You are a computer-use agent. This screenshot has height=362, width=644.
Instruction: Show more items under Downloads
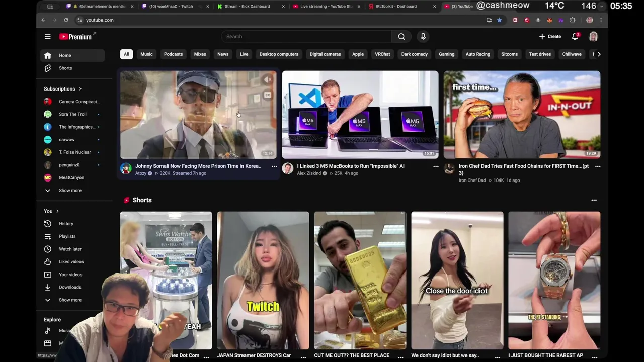pyautogui.click(x=72, y=300)
